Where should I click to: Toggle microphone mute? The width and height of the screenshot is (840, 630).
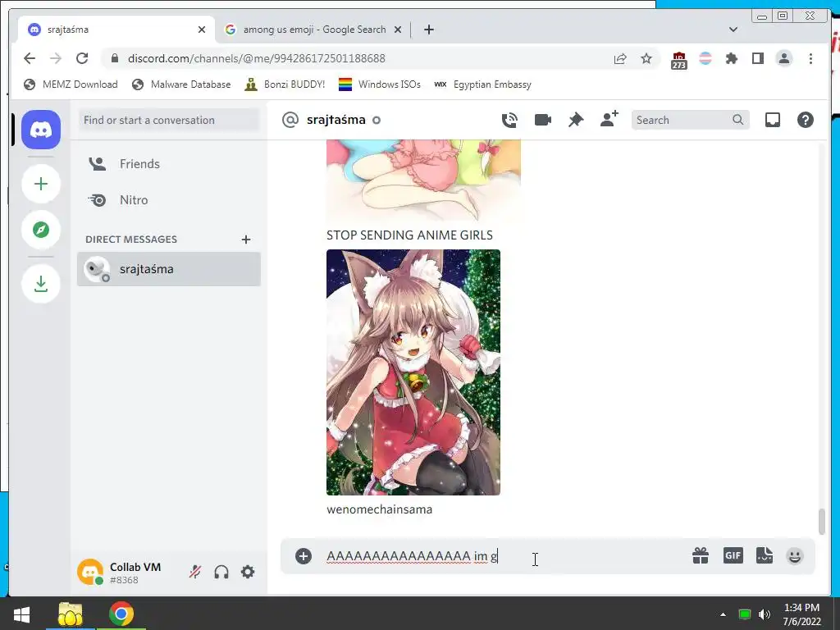[x=195, y=572]
